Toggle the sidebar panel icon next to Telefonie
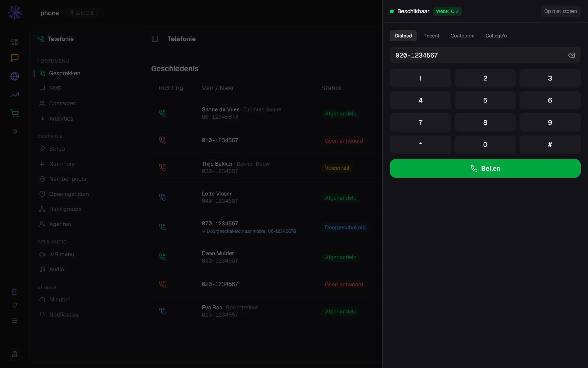588x368 pixels. [x=155, y=39]
